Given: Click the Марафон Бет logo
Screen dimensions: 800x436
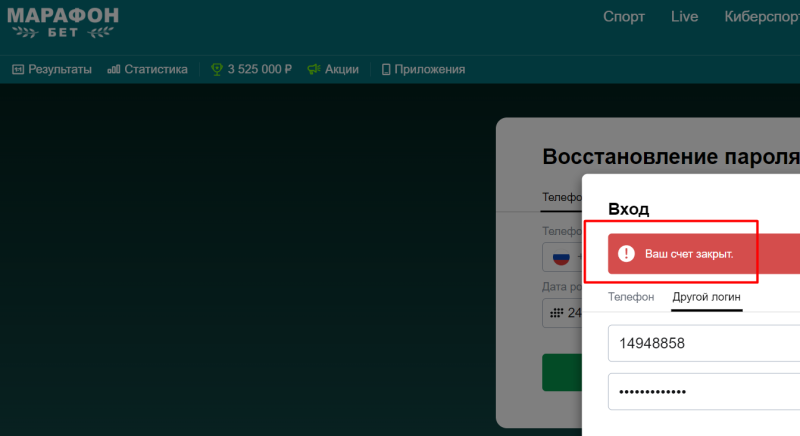Looking at the screenshot, I should tap(62, 22).
